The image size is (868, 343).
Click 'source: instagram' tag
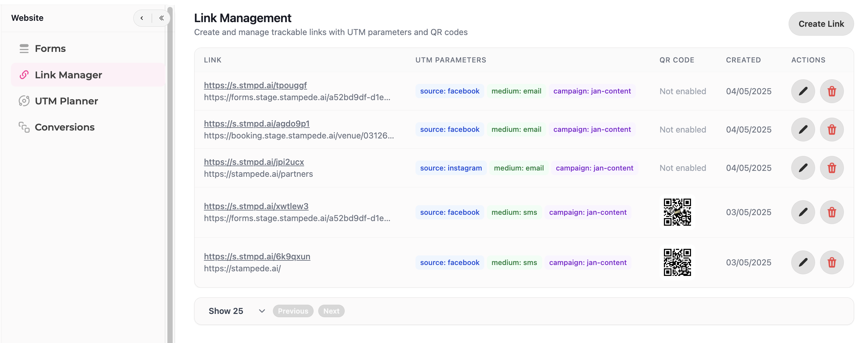tap(451, 168)
